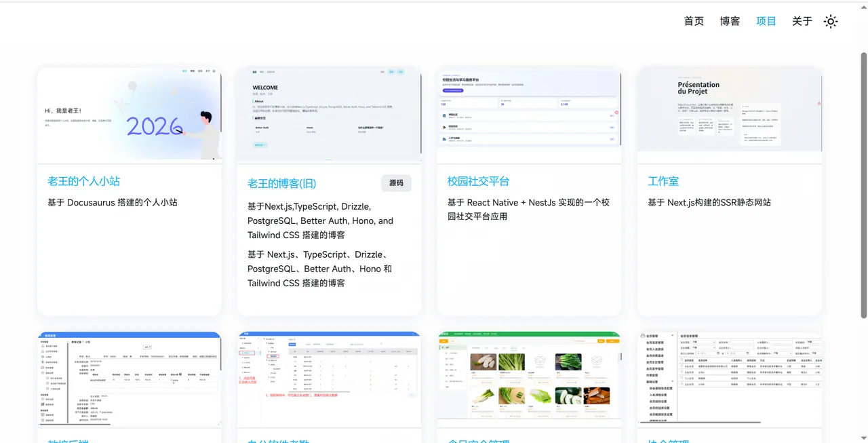Click the scrollbar down arrow
Screen dimensions: 868x443
(863, 438)
